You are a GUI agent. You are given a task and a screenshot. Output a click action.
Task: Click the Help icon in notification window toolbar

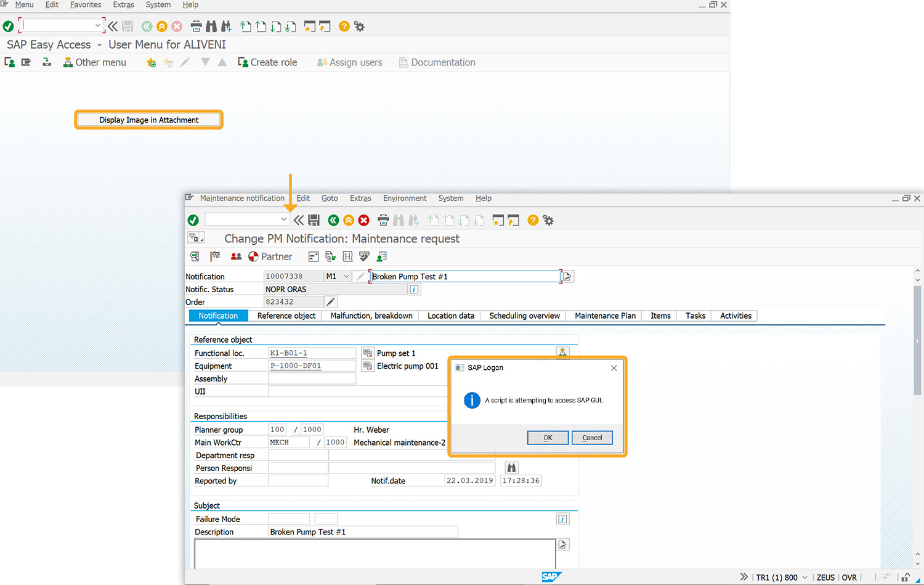point(533,220)
